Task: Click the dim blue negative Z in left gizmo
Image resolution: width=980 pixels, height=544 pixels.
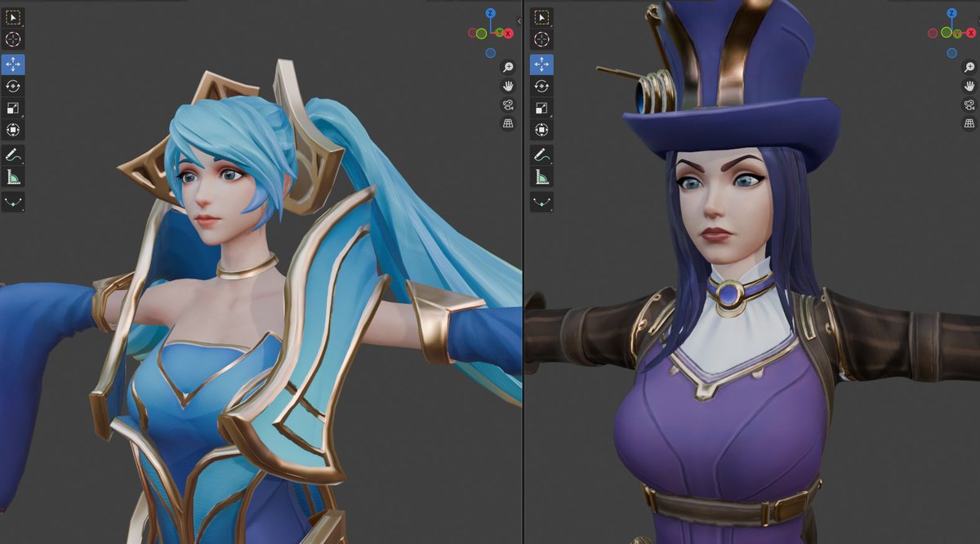Action: coord(490,53)
